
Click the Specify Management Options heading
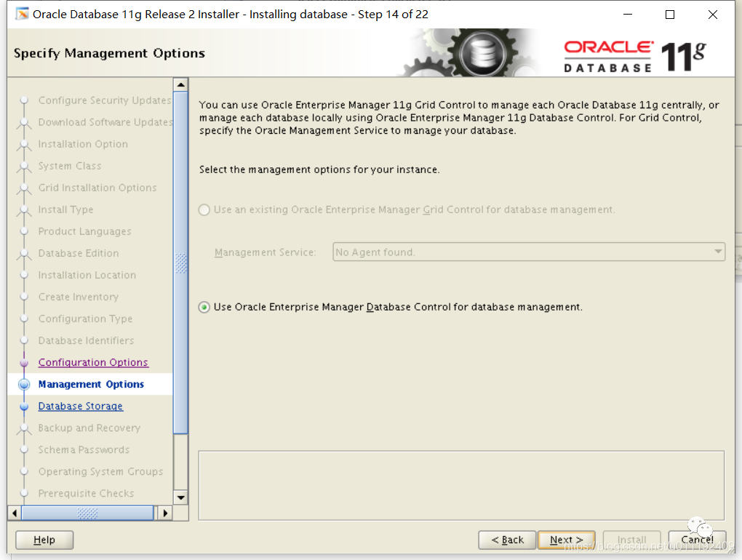109,53
